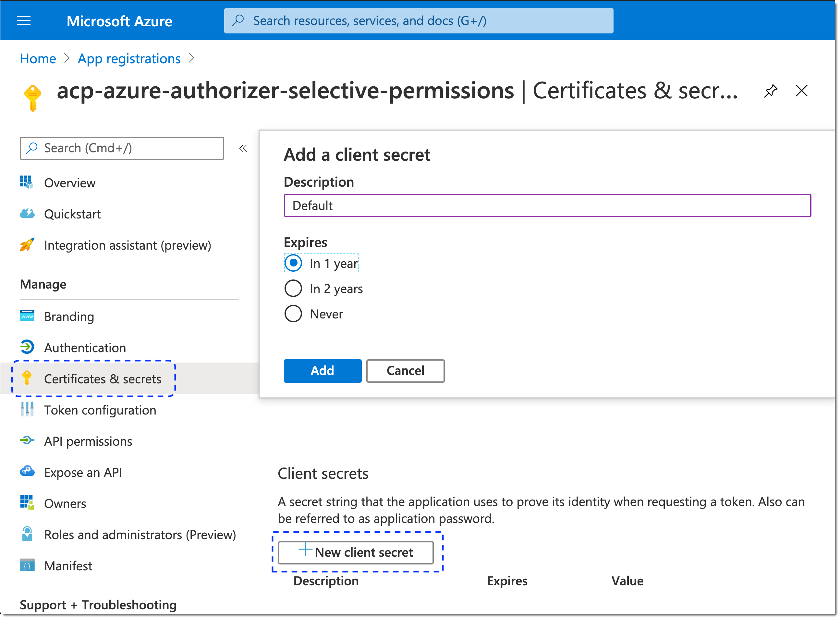840x619 pixels.
Task: Click the Add button to save secret
Action: click(322, 370)
